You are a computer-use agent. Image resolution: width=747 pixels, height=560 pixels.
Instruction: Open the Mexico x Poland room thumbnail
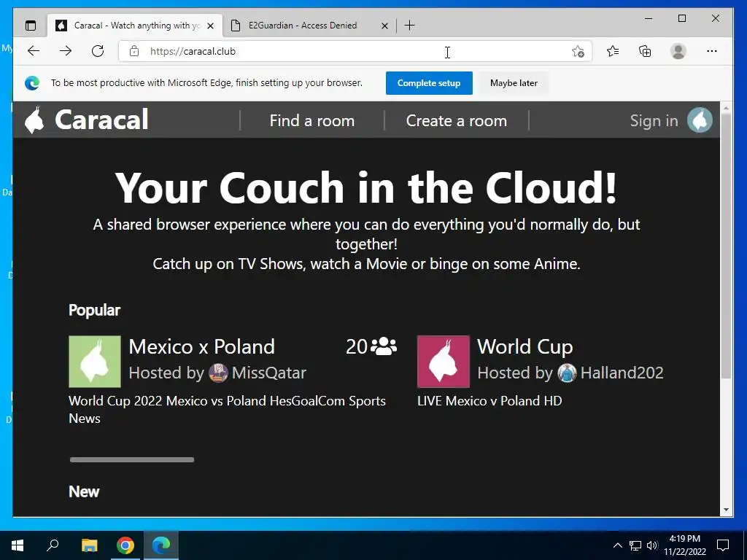tap(95, 362)
